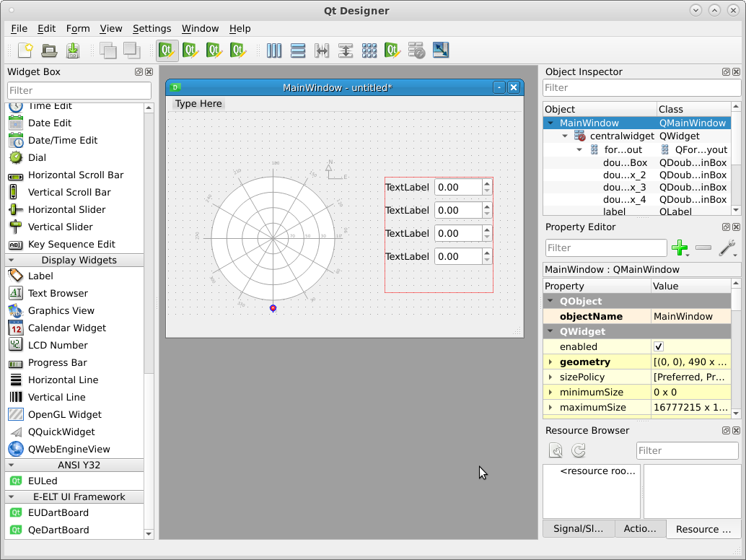Click the Lay Out Horizontally toolbar icon

(274, 51)
